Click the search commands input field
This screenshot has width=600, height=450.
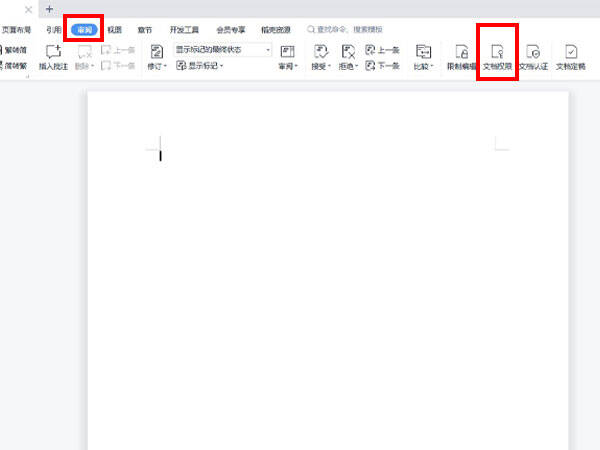click(x=344, y=29)
